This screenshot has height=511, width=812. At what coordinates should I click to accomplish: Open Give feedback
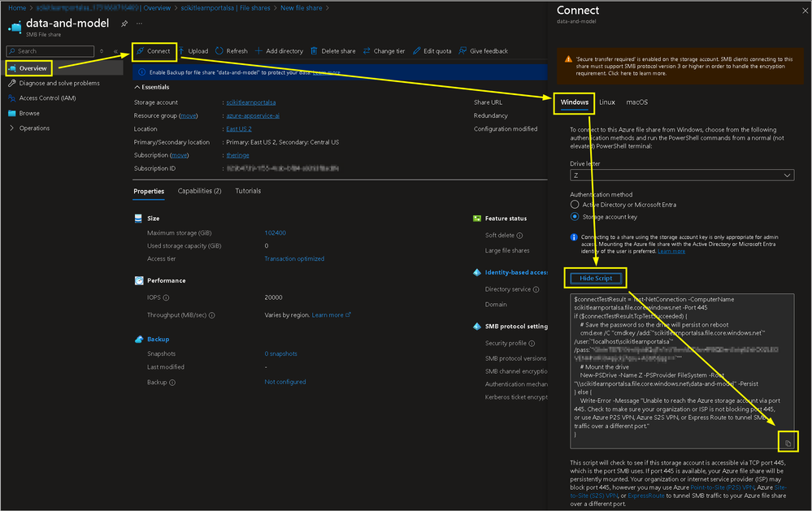(x=483, y=51)
